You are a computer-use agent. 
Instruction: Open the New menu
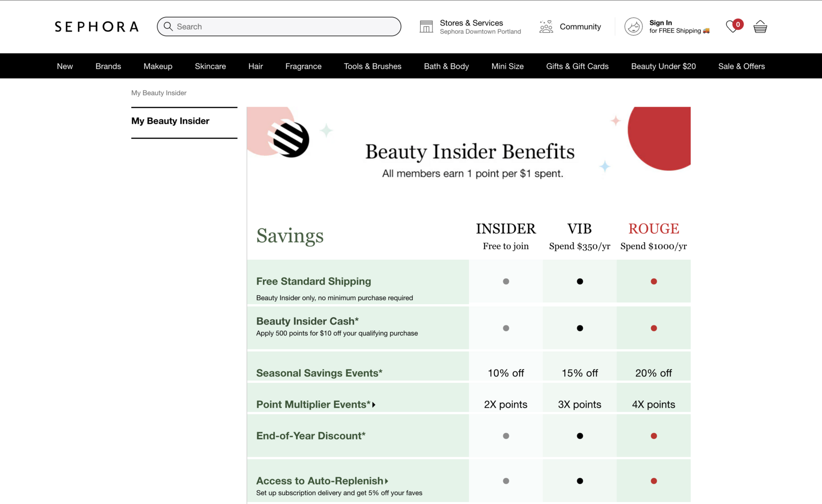[x=65, y=66]
